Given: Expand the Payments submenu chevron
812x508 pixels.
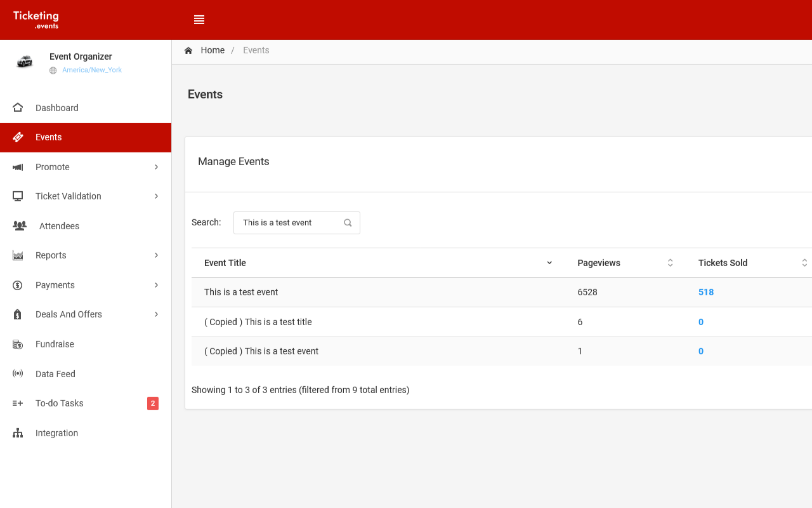Looking at the screenshot, I should click(156, 285).
